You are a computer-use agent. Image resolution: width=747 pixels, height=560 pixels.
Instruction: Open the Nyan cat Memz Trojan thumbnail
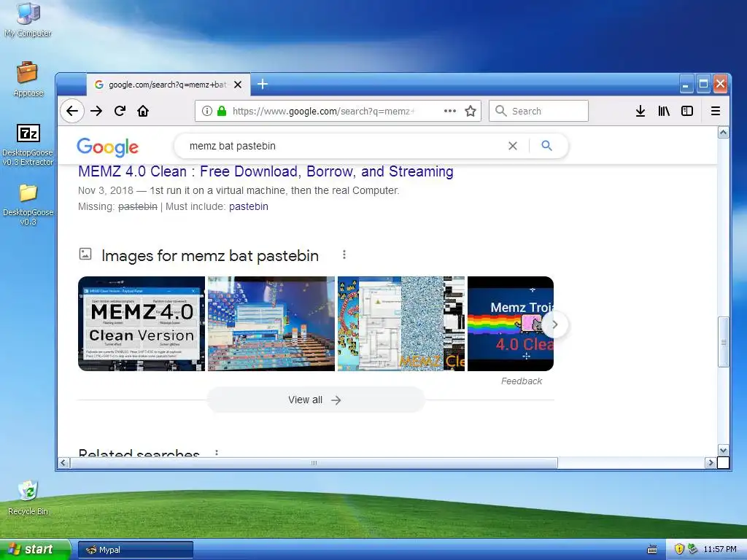tap(510, 324)
